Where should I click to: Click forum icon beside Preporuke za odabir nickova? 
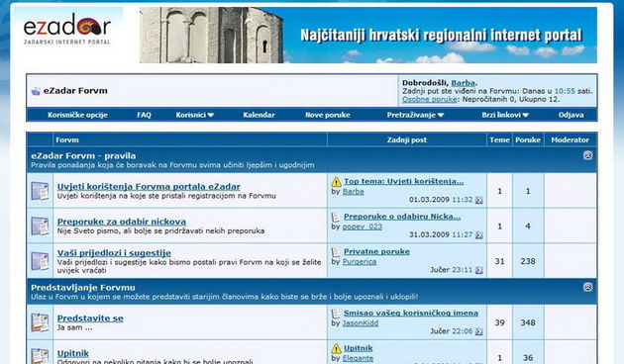tap(40, 226)
